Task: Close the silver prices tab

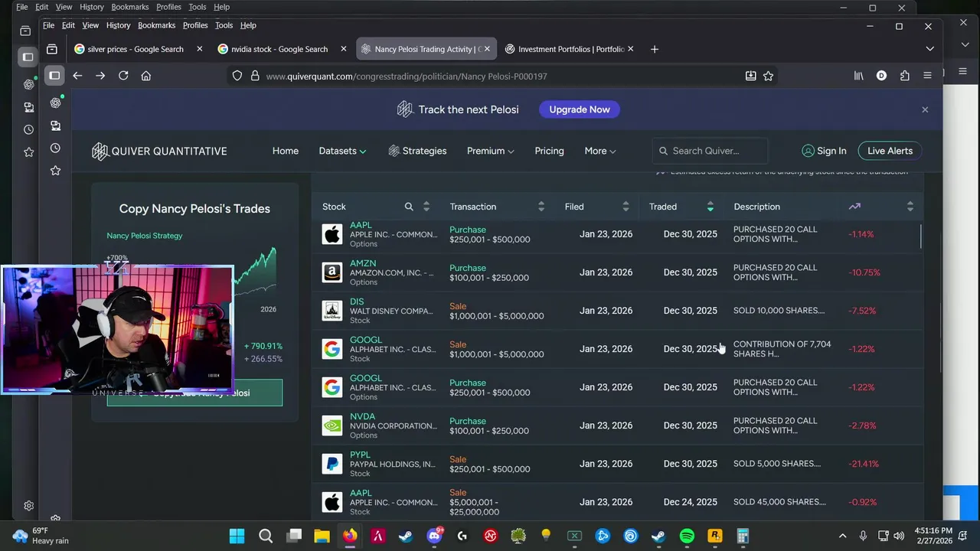Action: (200, 49)
